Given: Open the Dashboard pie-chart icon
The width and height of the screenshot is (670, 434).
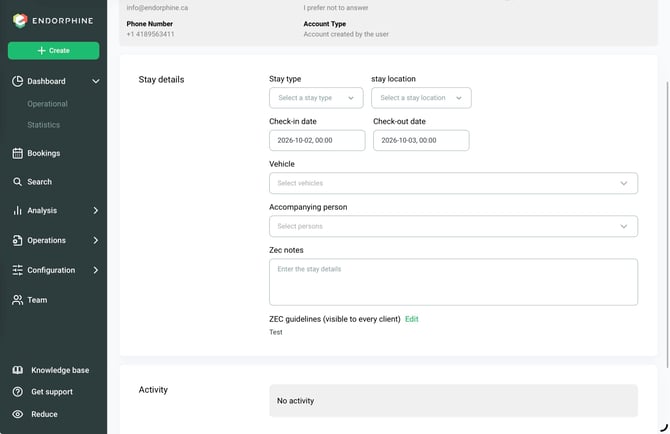Looking at the screenshot, I should (18, 81).
